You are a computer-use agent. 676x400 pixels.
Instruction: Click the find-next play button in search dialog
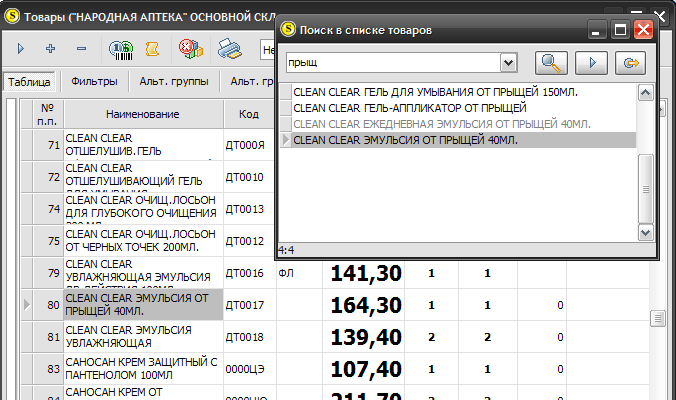592,63
